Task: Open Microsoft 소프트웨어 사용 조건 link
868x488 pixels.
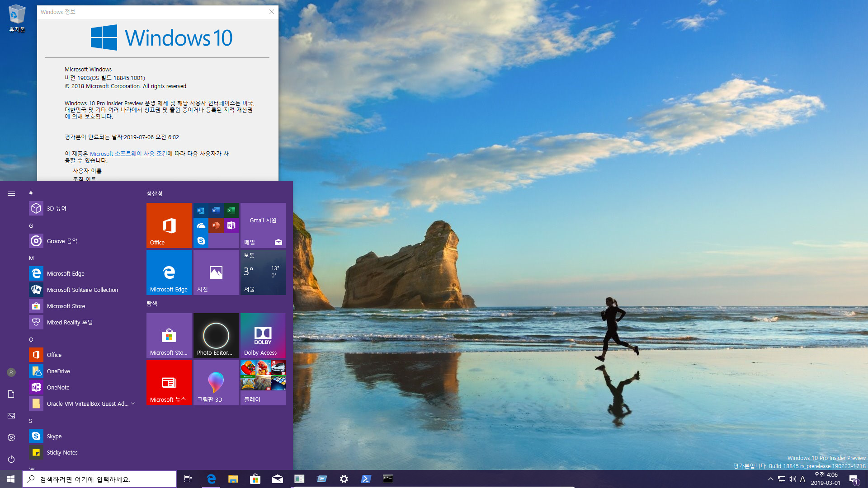Action: click(x=128, y=154)
